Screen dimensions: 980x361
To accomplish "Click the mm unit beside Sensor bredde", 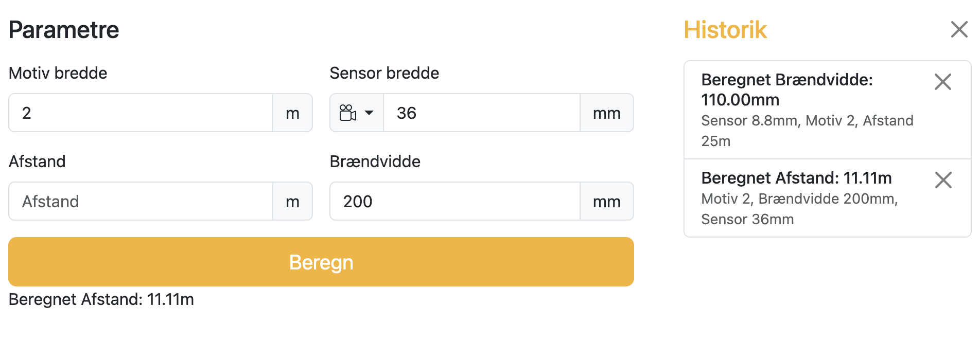I will 606,113.
